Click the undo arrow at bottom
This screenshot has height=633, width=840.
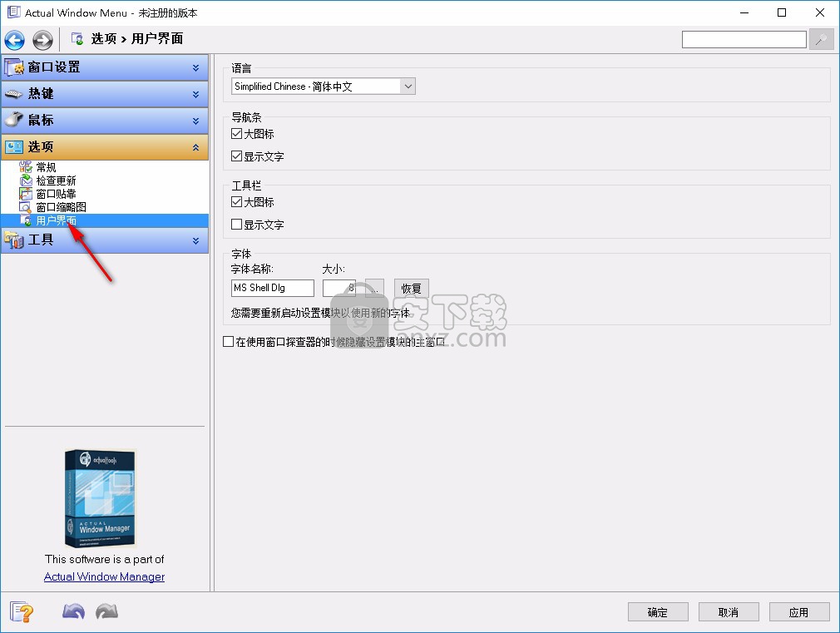point(73,611)
